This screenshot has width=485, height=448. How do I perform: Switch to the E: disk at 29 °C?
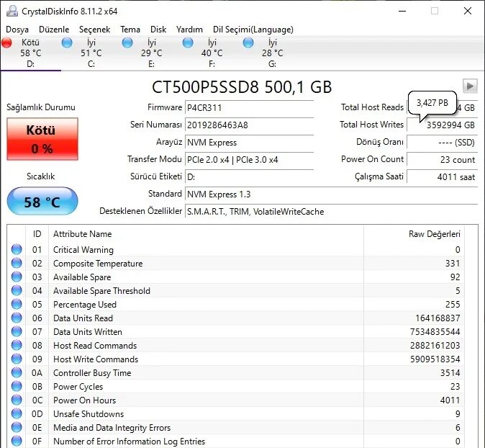click(152, 53)
